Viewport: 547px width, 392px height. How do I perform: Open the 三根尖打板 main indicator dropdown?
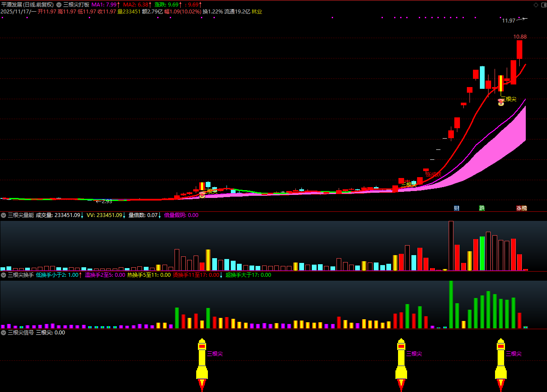[x=59, y=5]
